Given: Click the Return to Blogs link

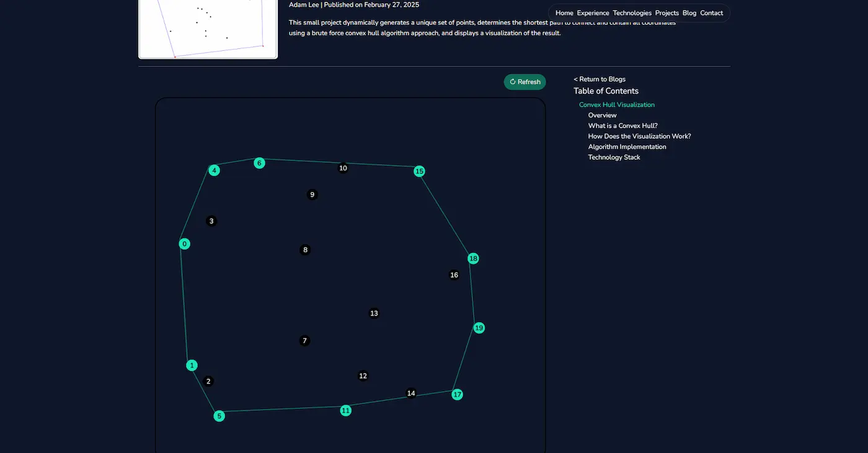Looking at the screenshot, I should (x=600, y=79).
